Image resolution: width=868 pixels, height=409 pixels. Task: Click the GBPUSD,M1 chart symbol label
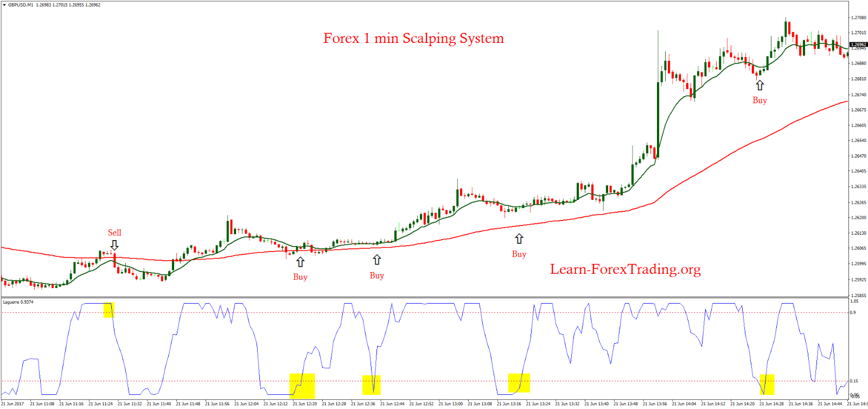tap(21, 5)
